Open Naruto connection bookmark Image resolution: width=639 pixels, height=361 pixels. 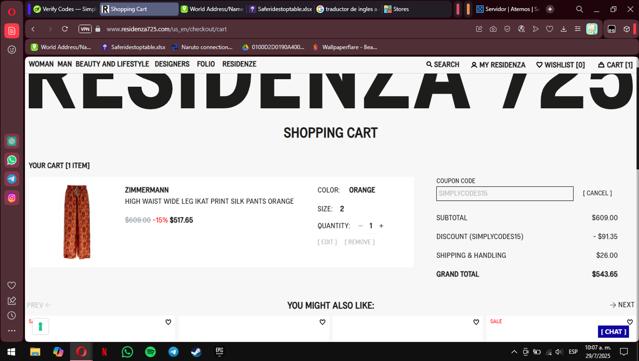point(202,47)
